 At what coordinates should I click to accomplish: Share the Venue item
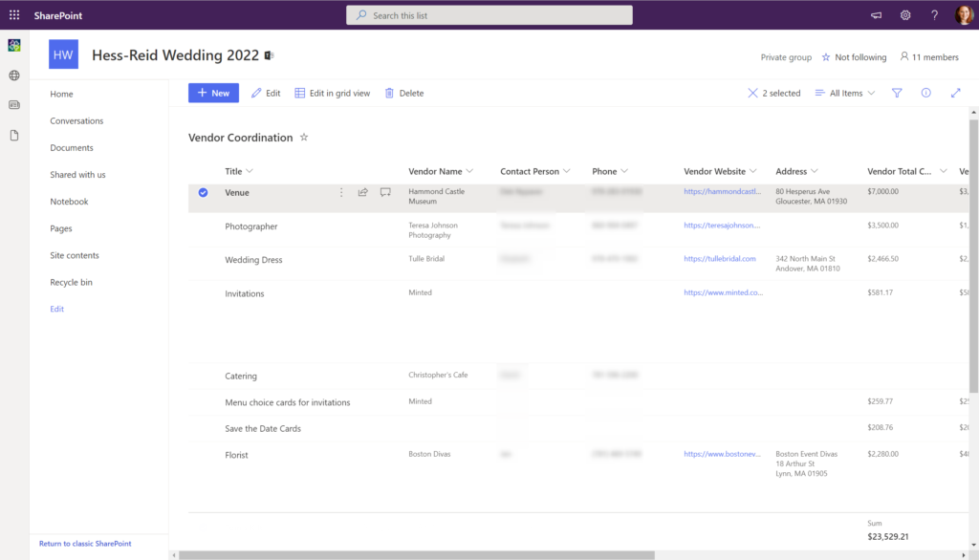tap(362, 192)
